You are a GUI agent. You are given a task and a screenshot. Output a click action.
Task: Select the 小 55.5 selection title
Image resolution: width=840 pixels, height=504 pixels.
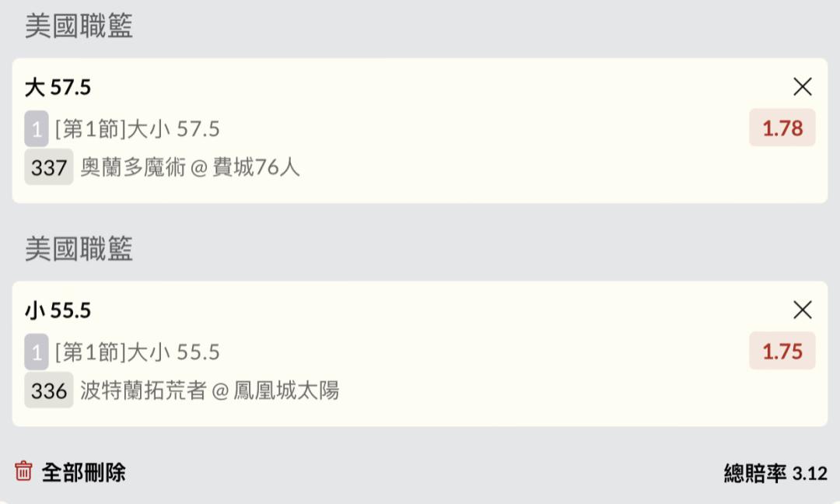click(x=58, y=310)
